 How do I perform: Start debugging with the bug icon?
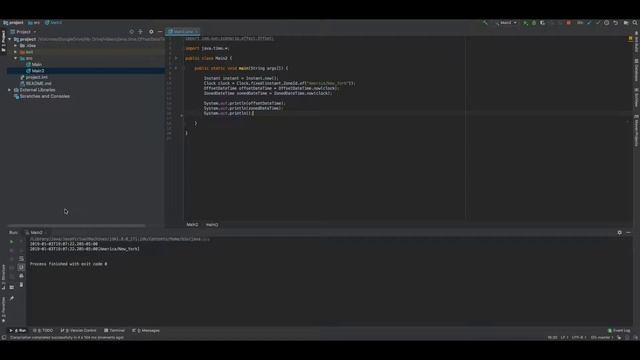click(534, 23)
